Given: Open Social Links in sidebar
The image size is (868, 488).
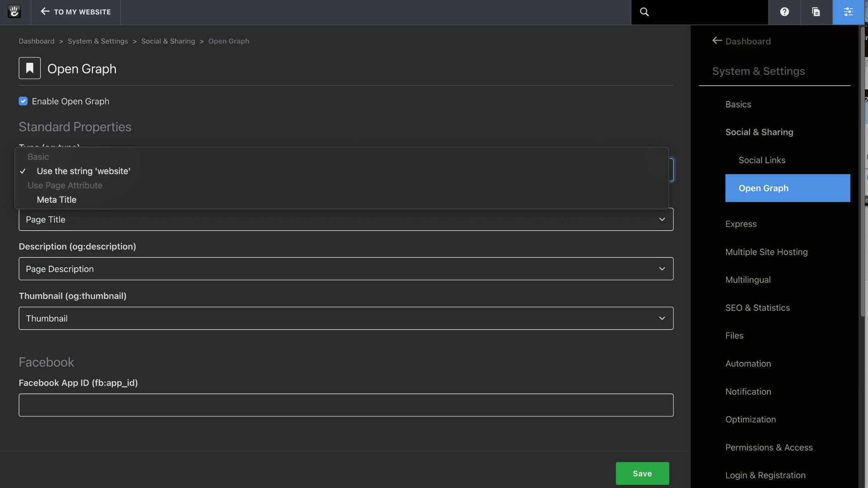Looking at the screenshot, I should pos(762,160).
